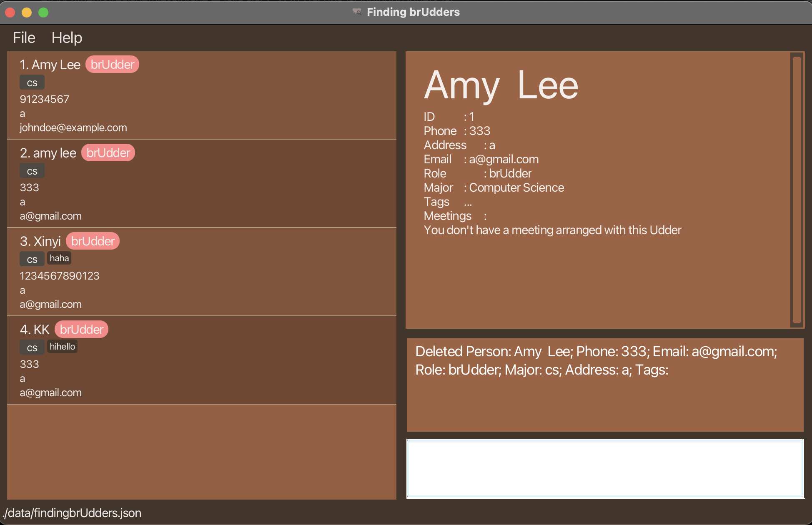The height and width of the screenshot is (525, 812).
Task: Select the lowercase amy lee contact card
Action: click(x=201, y=183)
